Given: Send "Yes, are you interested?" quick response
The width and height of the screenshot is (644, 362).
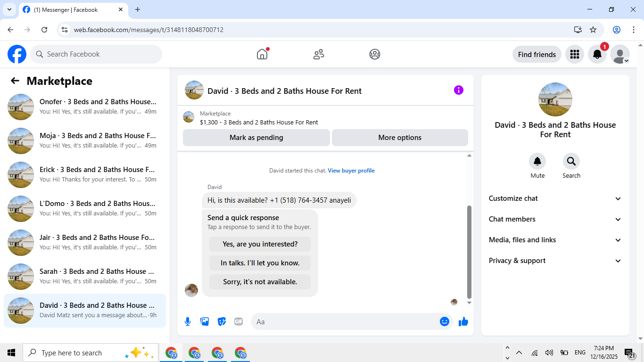Looking at the screenshot, I should 260,244.
